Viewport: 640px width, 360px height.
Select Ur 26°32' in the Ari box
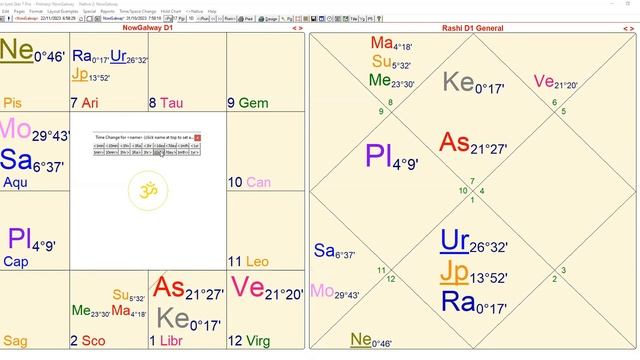click(129, 57)
